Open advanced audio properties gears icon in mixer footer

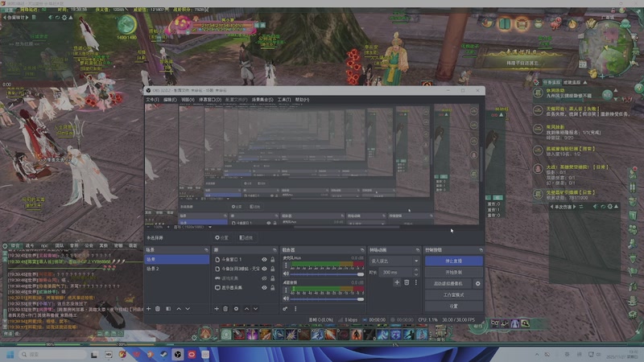285,309
